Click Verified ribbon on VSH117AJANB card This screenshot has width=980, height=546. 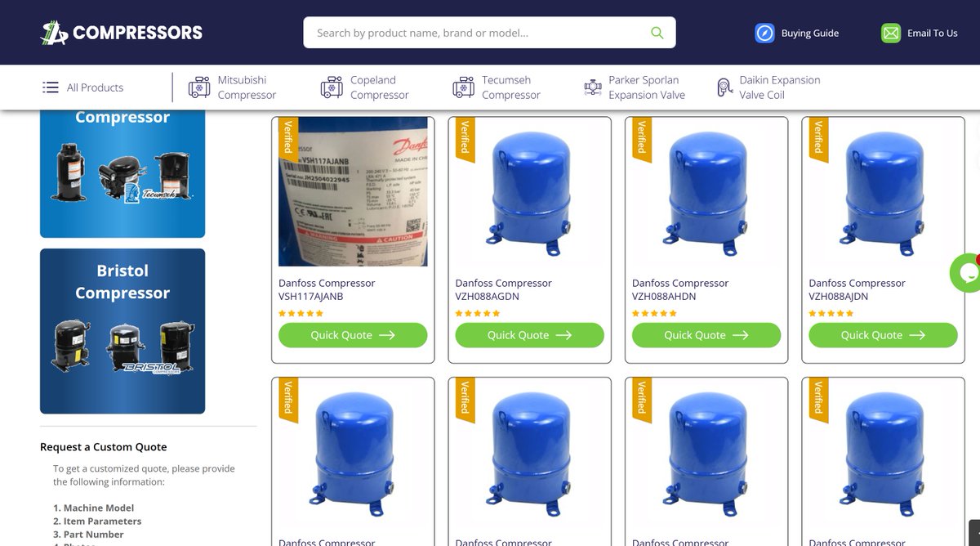tap(287, 139)
